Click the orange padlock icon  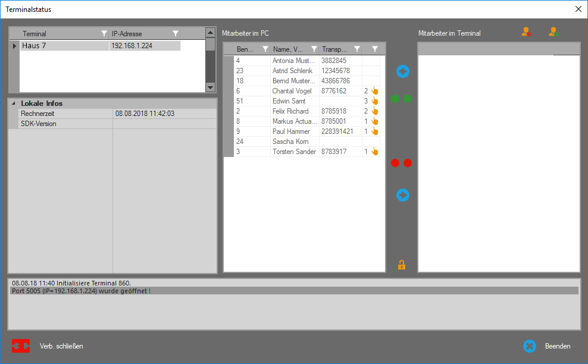click(x=402, y=265)
